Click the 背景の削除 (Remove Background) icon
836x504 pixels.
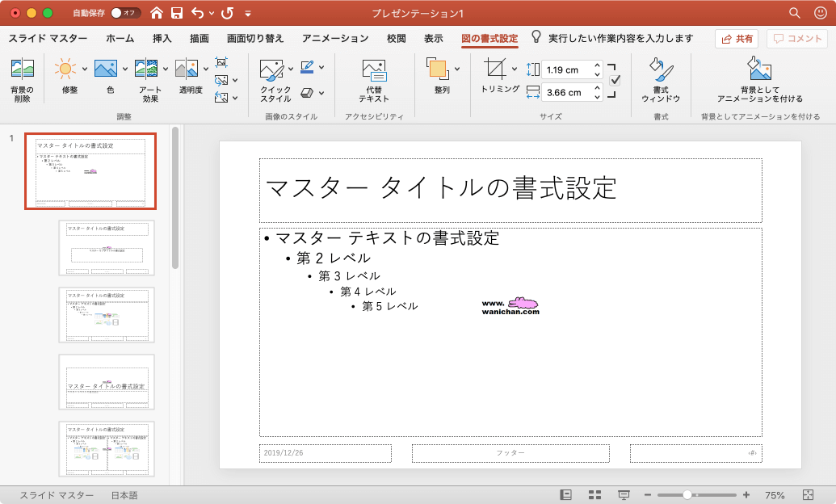tap(22, 79)
